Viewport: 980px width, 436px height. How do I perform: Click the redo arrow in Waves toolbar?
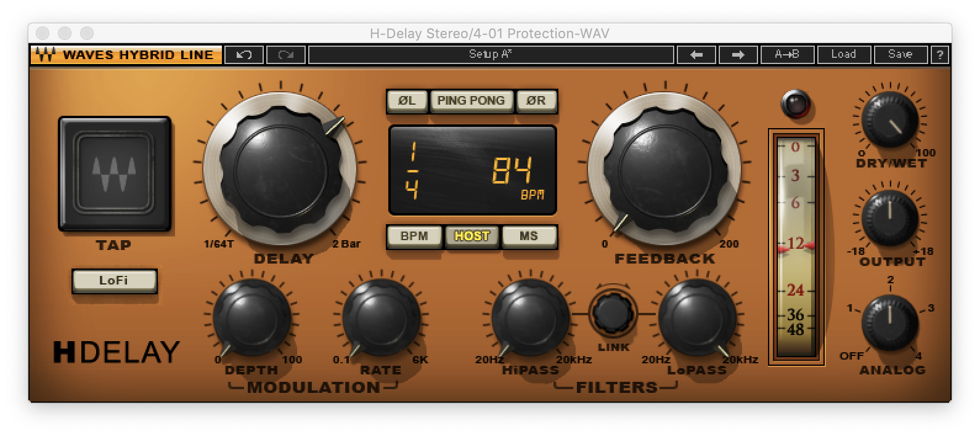(285, 55)
